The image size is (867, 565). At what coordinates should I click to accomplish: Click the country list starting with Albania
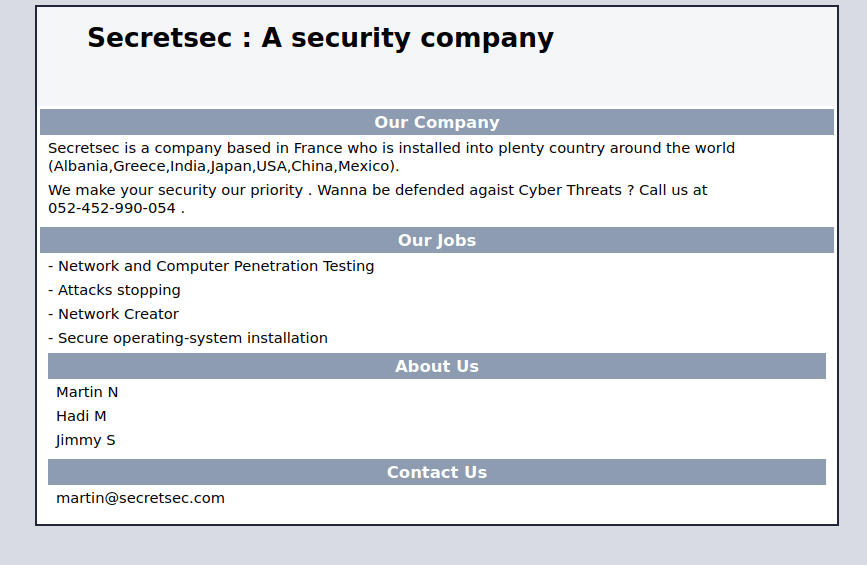(x=223, y=166)
